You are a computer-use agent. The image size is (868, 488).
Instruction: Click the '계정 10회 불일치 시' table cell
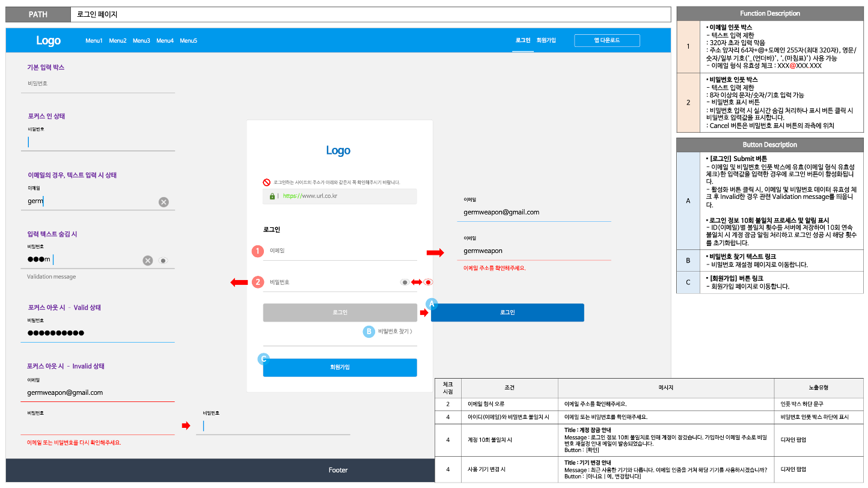click(x=510, y=440)
